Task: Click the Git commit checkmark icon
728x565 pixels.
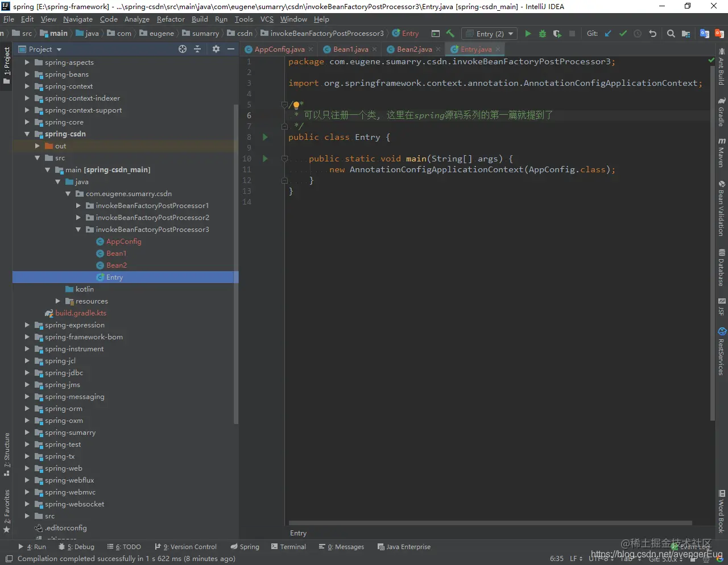Action: pos(623,34)
